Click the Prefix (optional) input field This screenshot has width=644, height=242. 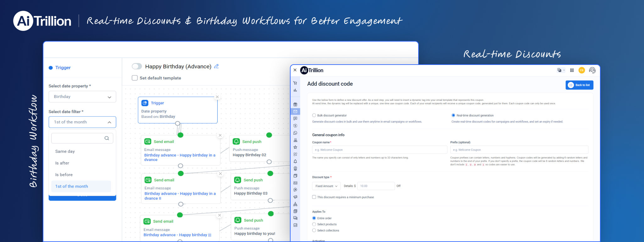click(x=519, y=150)
